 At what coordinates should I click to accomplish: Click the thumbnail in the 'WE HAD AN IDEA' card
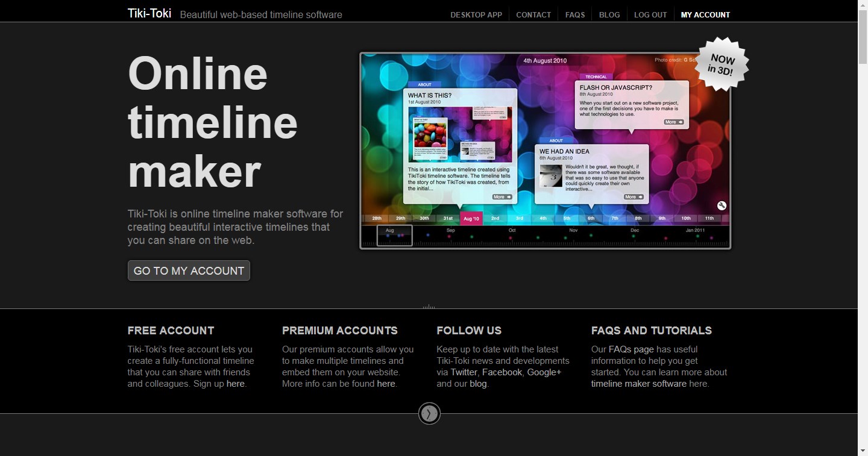[551, 175]
